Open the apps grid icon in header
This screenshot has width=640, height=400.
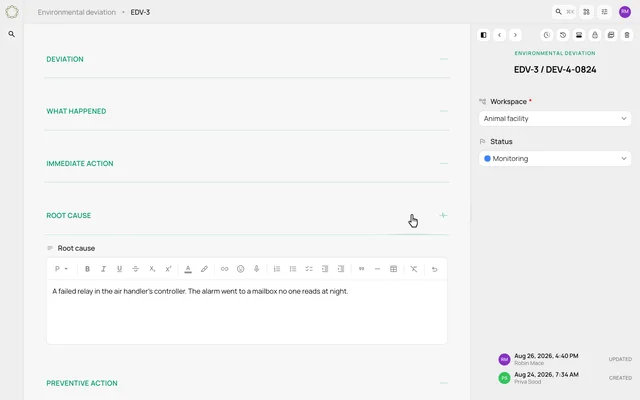587,12
